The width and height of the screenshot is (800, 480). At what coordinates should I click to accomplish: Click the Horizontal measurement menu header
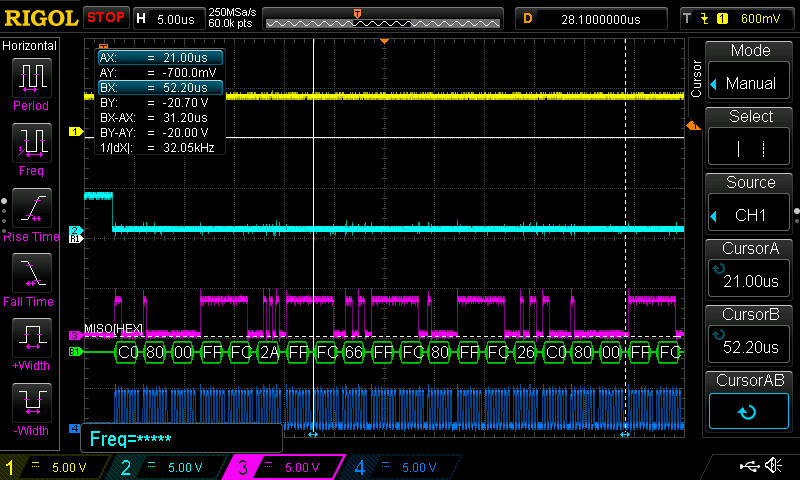[x=30, y=46]
